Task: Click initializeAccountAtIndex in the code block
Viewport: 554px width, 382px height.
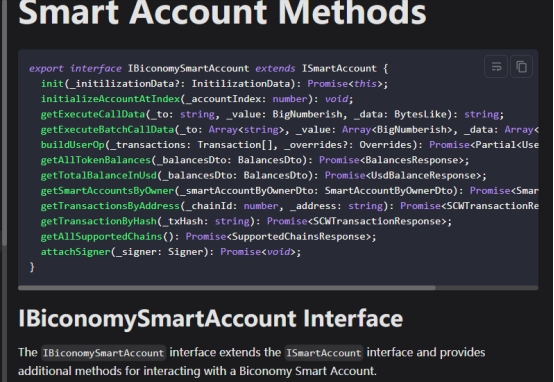Action: pyautogui.click(x=111, y=99)
